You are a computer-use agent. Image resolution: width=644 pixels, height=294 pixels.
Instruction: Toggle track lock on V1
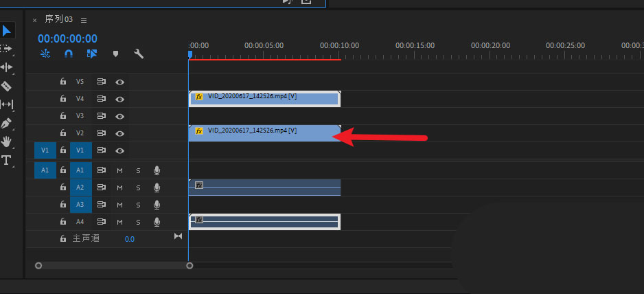click(63, 150)
